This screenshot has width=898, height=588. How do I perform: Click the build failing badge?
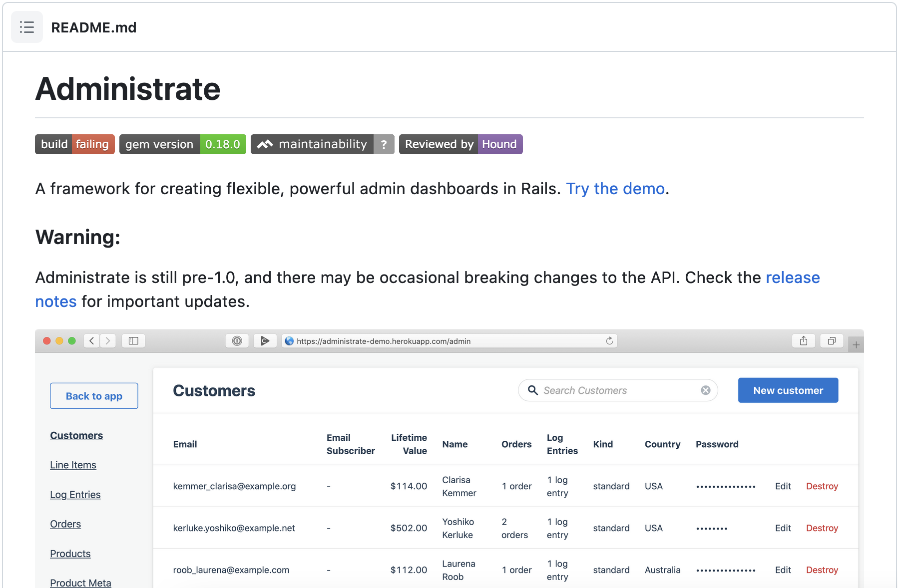point(75,144)
